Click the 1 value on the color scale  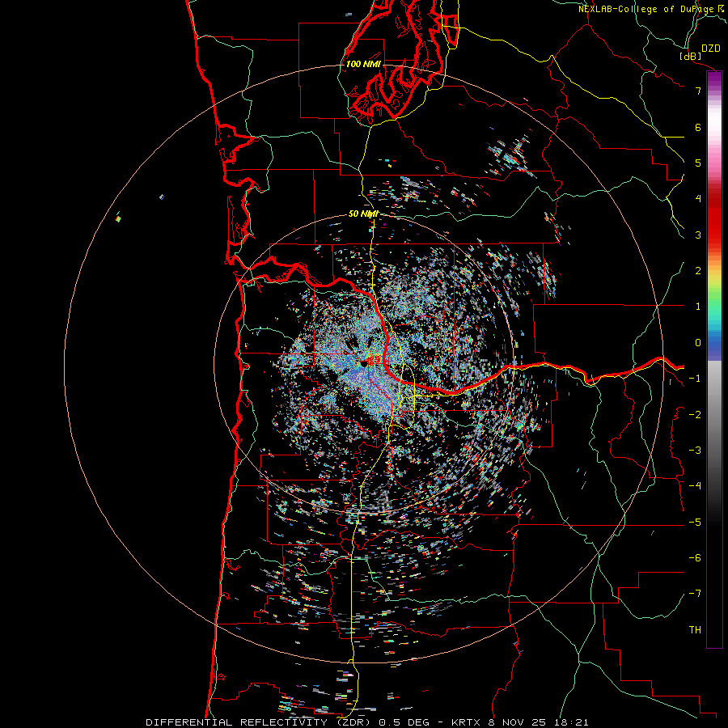(698, 306)
